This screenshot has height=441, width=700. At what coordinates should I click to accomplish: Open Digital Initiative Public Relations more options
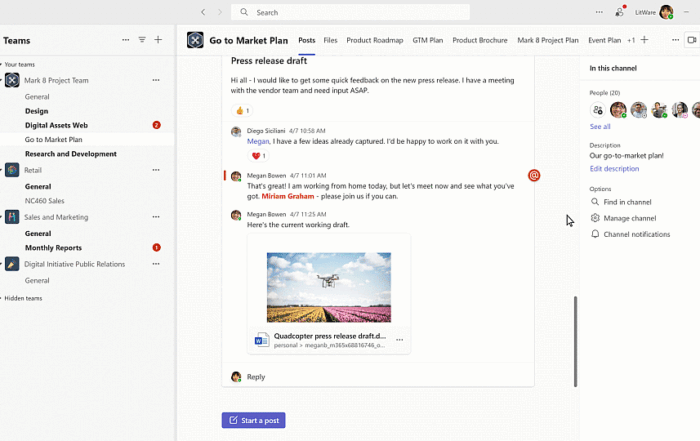point(156,264)
